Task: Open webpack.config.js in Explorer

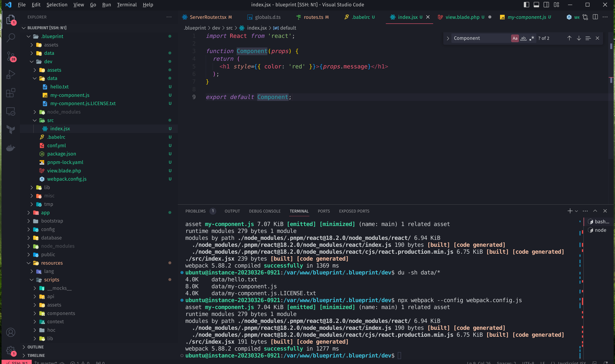Action: coord(67,179)
